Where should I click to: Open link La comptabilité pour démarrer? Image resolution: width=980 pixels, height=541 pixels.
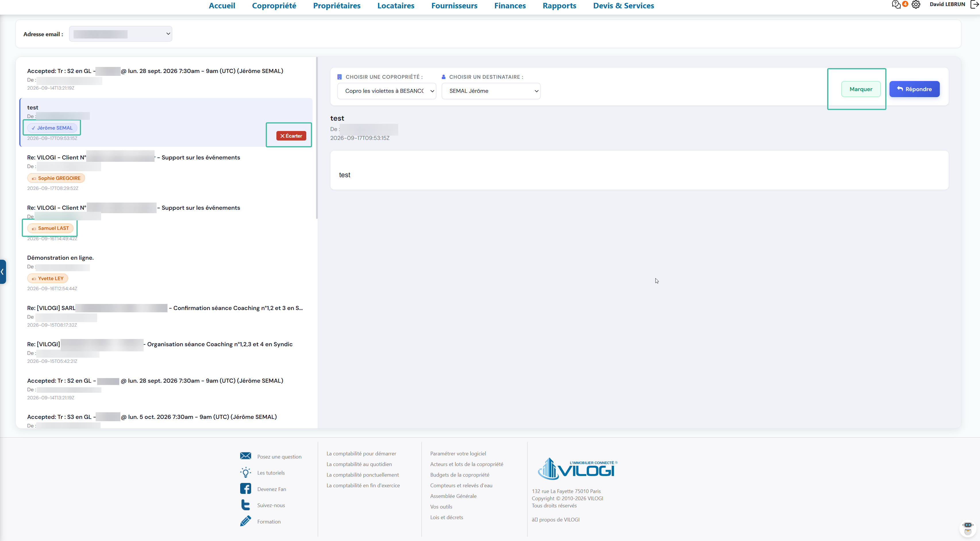[361, 453]
